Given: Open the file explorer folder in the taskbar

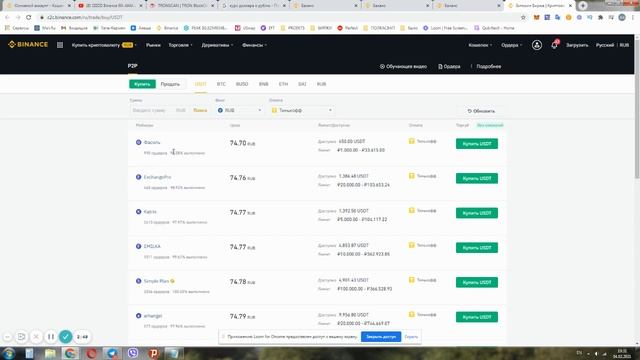Looking at the screenshot, I should click(50, 353).
